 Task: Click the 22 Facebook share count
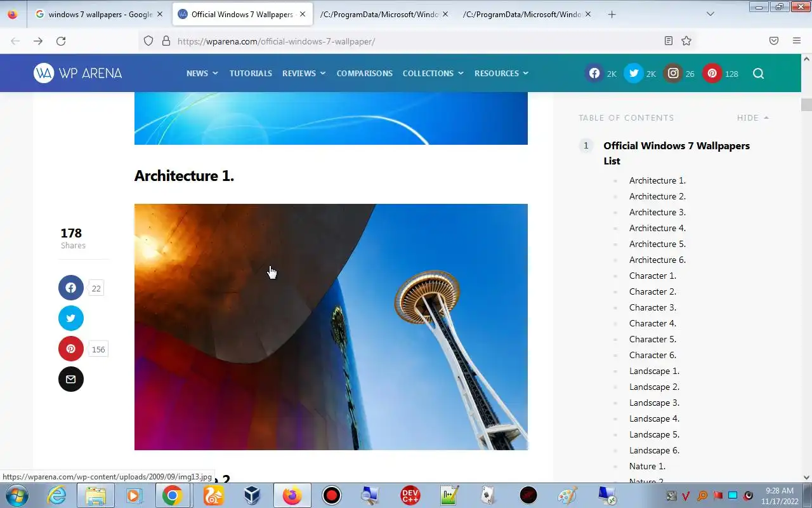pyautogui.click(x=96, y=288)
